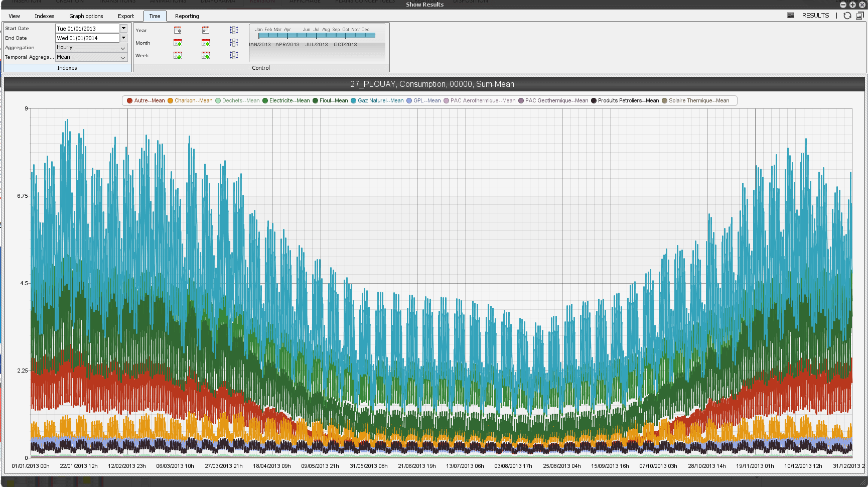Image resolution: width=868 pixels, height=487 pixels.
Task: Toggle PAC Aerothermique--Mean series in legend
Action: coord(480,100)
